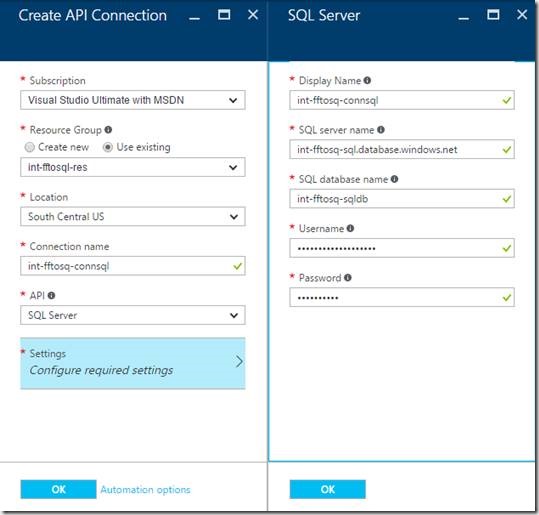Click the Display Name info icon
This screenshot has width=539, height=515.
367,80
